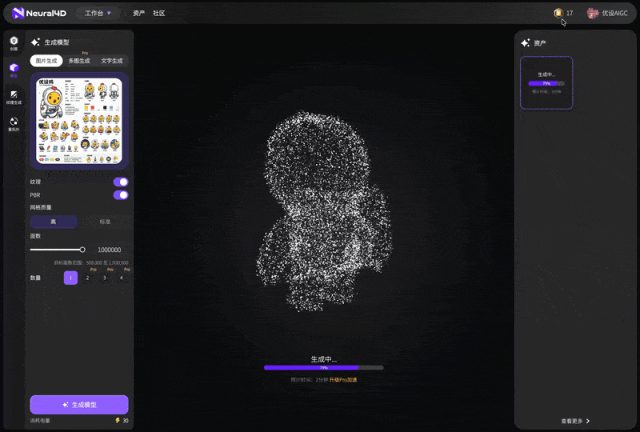
Task: Open the texture generation sidebar tool
Action: tap(14, 97)
